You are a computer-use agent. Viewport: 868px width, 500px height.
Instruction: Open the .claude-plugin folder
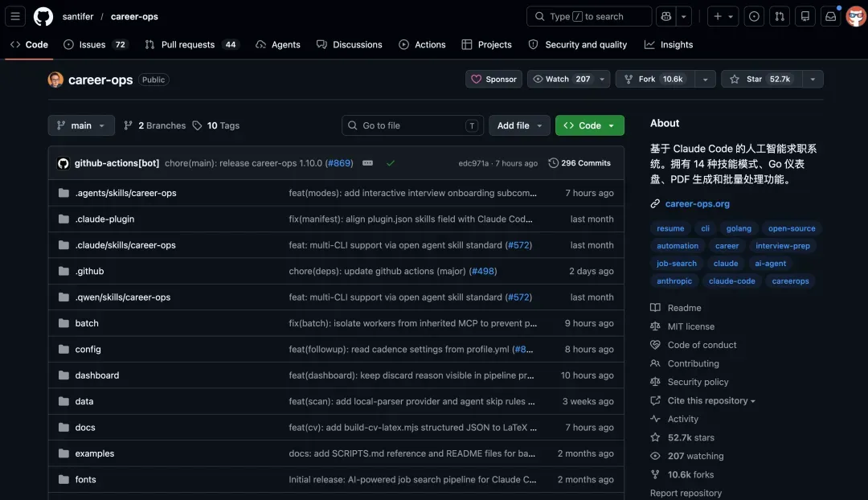click(104, 219)
